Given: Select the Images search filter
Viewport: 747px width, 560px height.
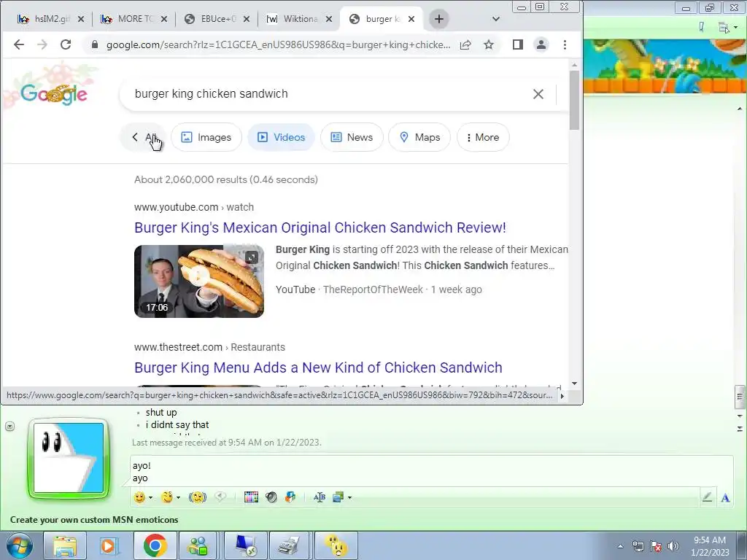Looking at the screenshot, I should 206,137.
